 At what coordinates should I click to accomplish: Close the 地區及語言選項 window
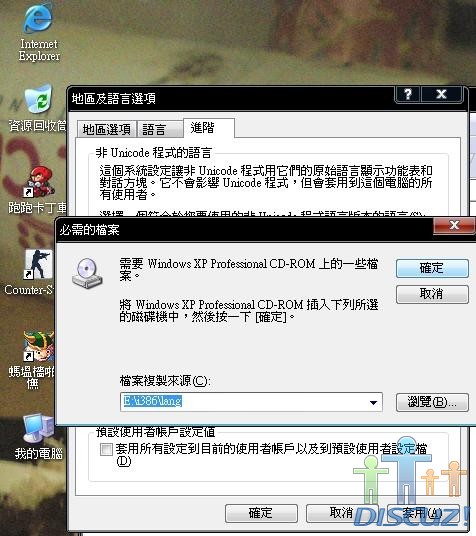pyautogui.click(x=442, y=94)
